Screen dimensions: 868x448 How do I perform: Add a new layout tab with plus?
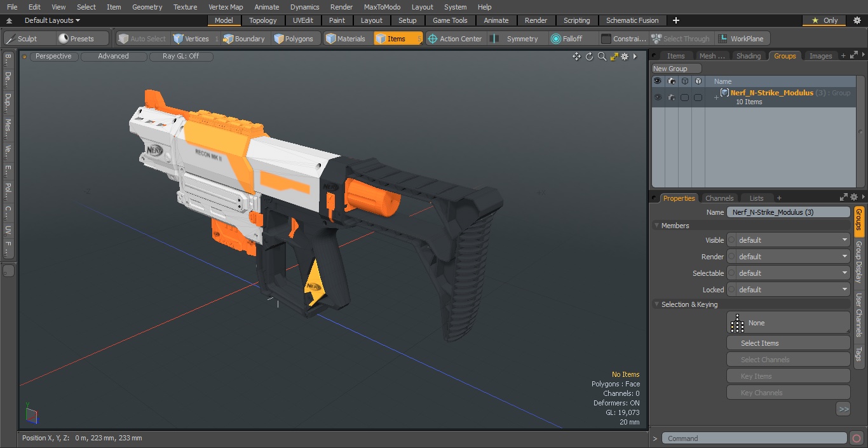pyautogui.click(x=675, y=20)
